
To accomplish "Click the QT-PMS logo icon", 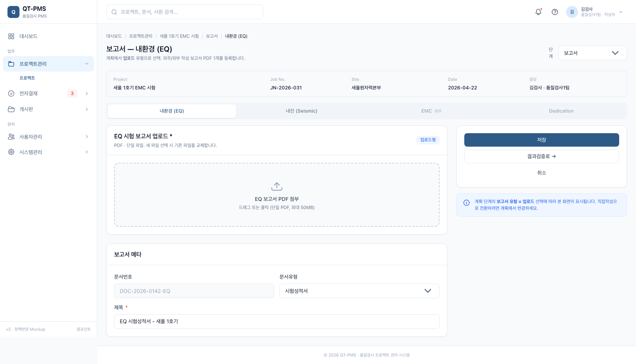I will (13, 12).
